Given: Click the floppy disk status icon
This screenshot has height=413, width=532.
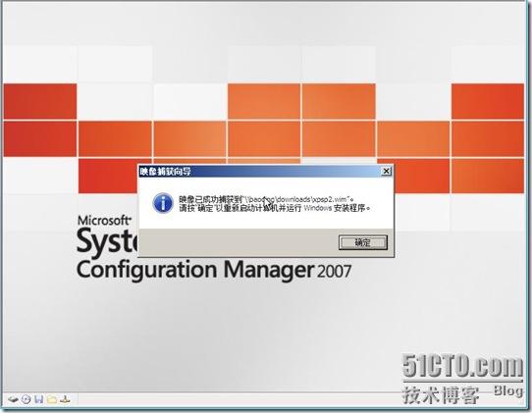Looking at the screenshot, I should tap(39, 399).
